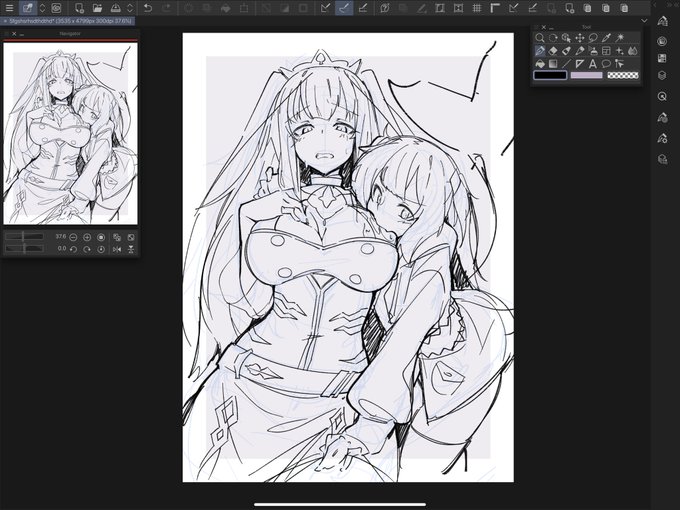
Task: Click the Undo arrow
Action: pyautogui.click(x=147, y=8)
